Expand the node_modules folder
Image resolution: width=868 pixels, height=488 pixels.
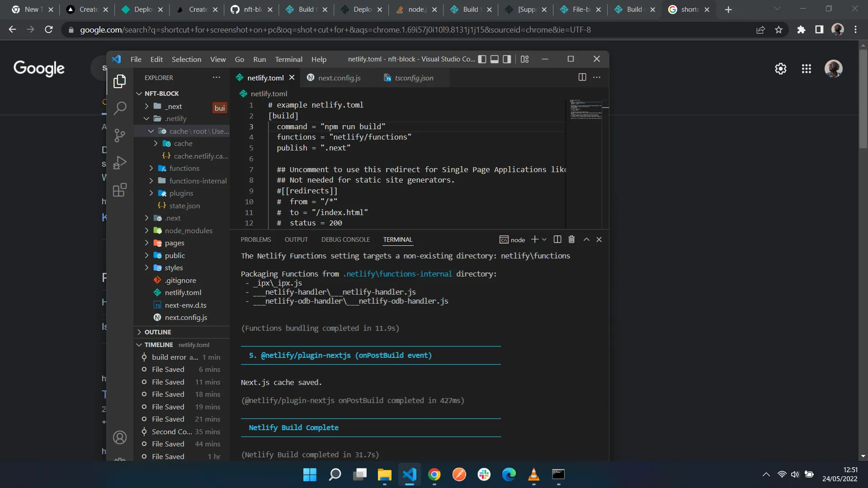[x=188, y=230]
